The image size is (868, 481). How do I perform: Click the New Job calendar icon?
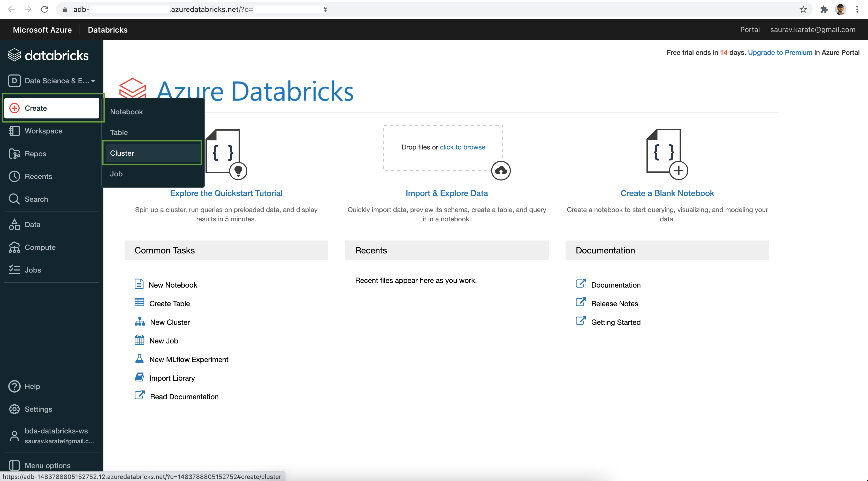point(139,340)
